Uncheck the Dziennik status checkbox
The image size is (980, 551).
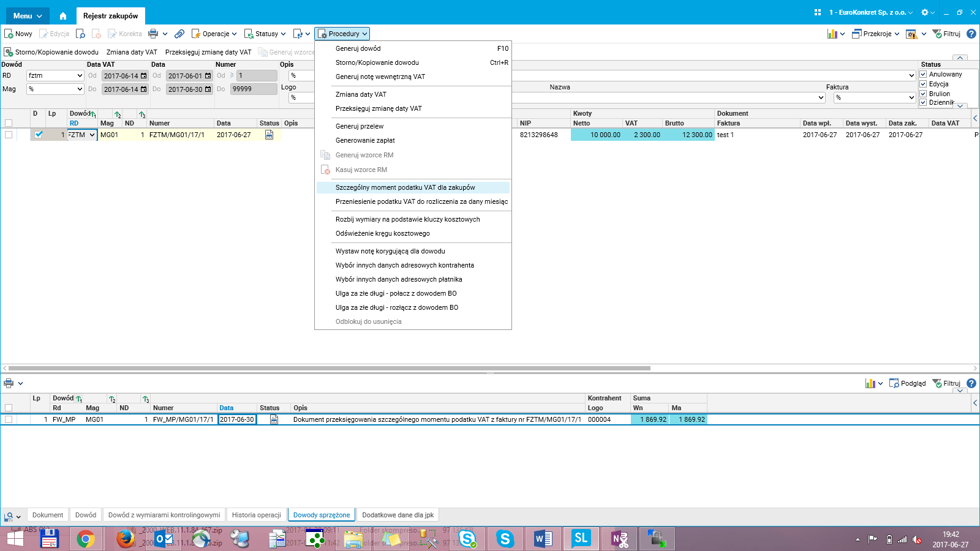tap(923, 102)
